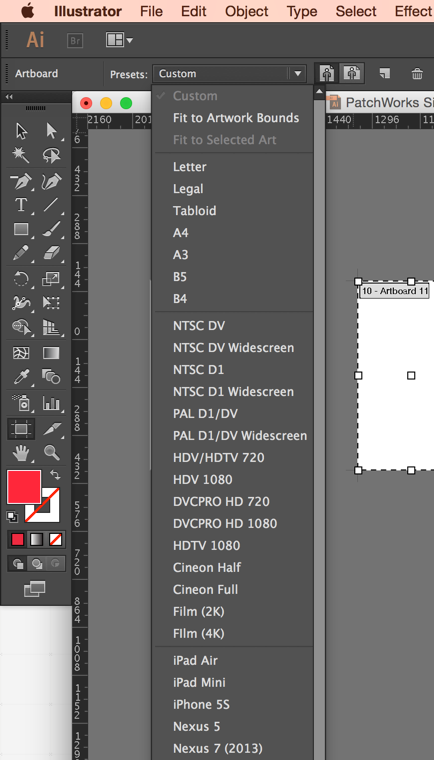Apply solid Color mode button
434x760 pixels.
point(17,539)
